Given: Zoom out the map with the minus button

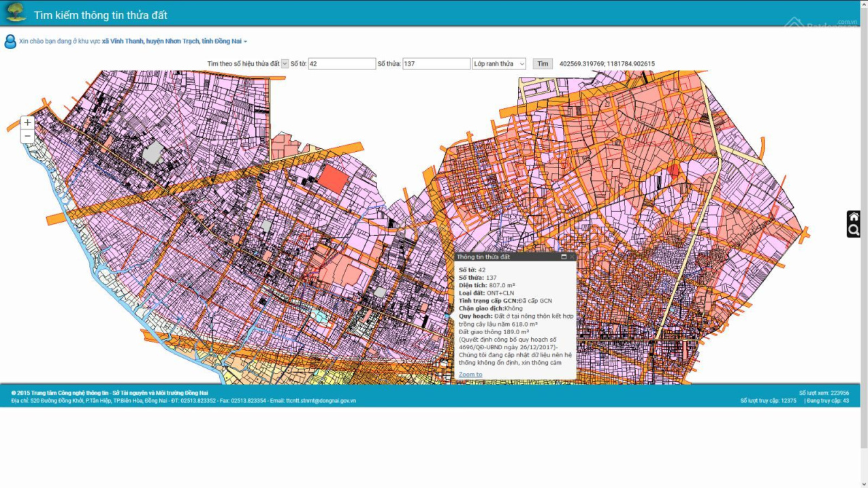Looking at the screenshot, I should coord(27,136).
